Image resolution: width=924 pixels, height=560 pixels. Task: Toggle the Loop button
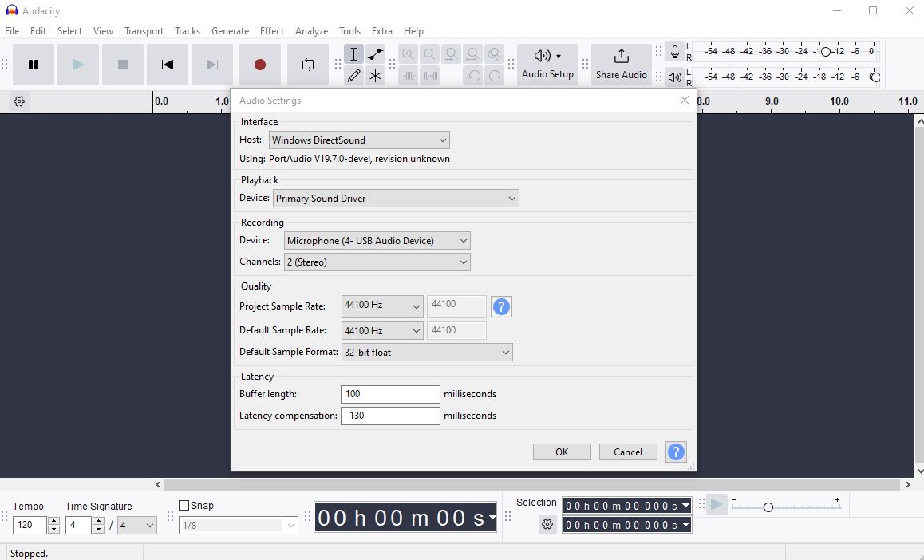pos(308,64)
